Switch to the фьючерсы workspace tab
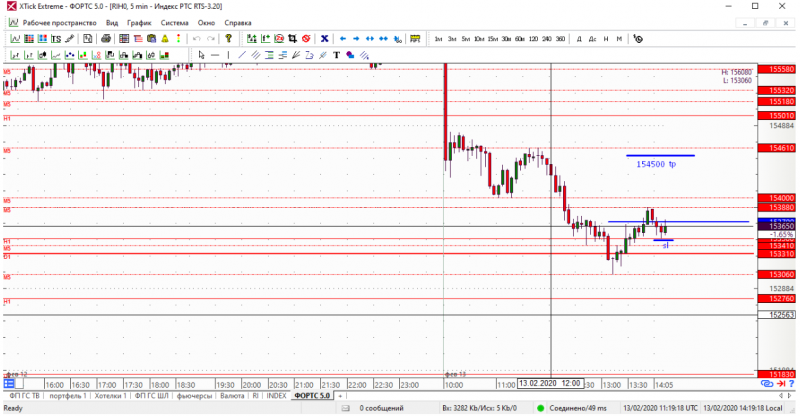 click(194, 396)
